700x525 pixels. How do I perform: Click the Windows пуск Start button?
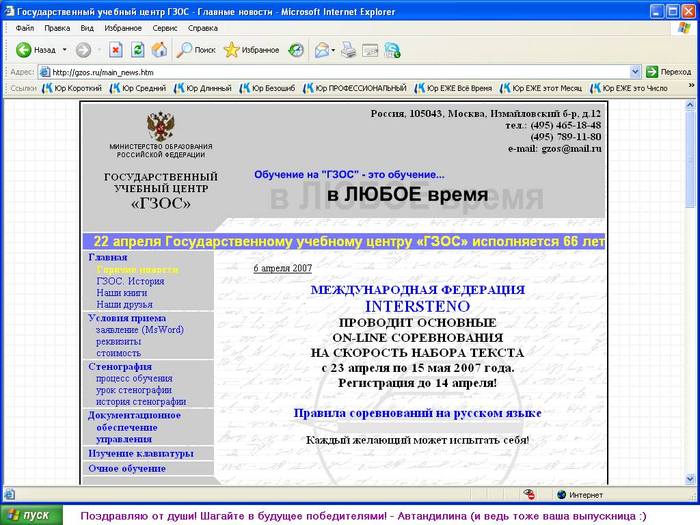31,515
